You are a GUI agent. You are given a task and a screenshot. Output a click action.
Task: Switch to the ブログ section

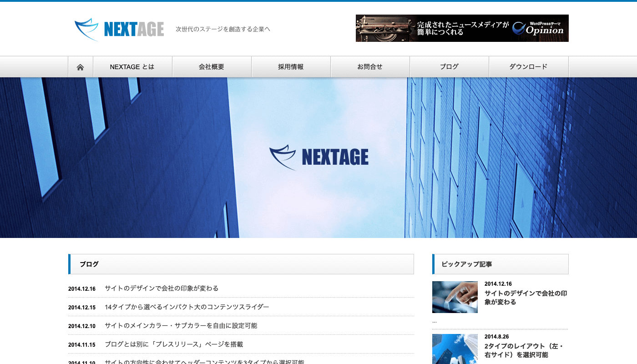click(449, 66)
